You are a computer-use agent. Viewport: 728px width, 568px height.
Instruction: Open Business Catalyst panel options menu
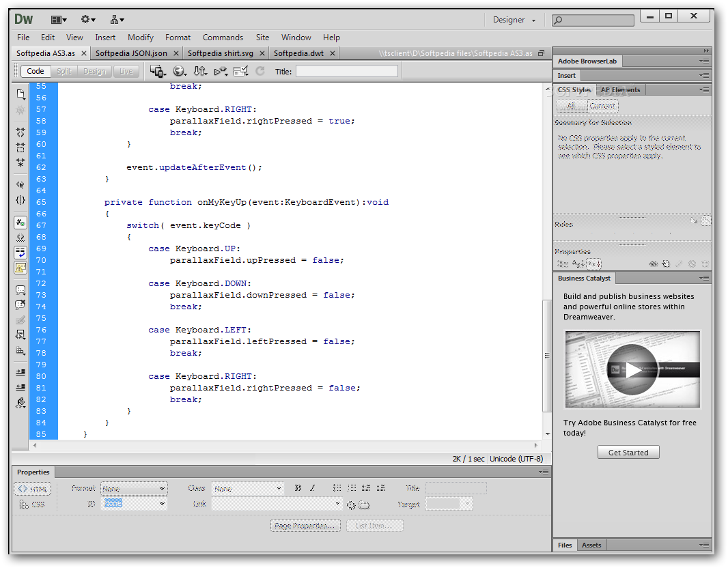[x=704, y=279]
